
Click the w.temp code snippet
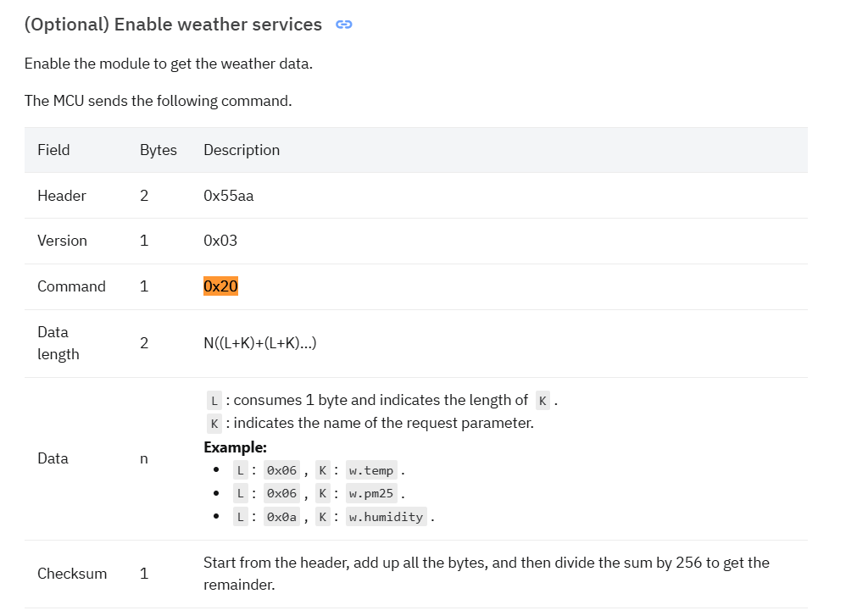(x=371, y=470)
